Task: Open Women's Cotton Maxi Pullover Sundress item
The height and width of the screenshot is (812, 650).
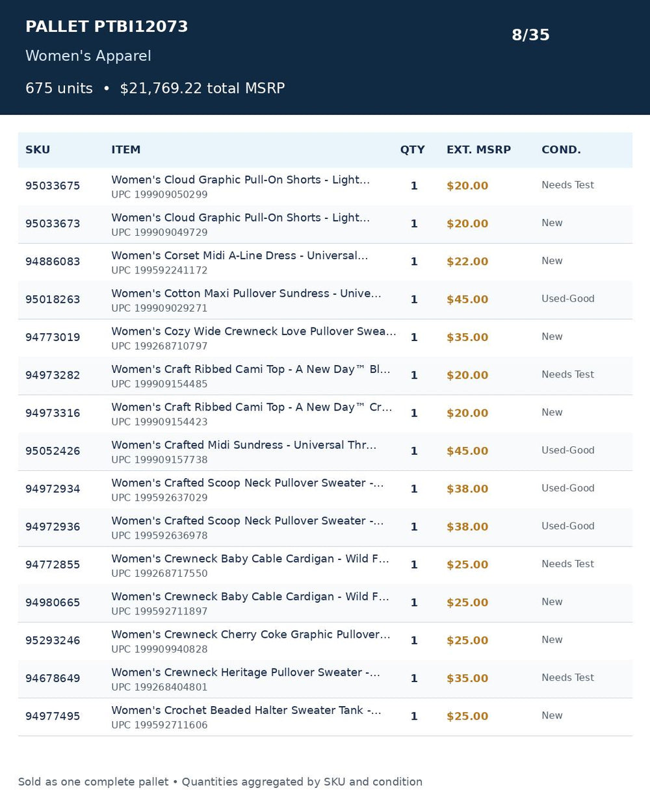Action: tap(246, 293)
